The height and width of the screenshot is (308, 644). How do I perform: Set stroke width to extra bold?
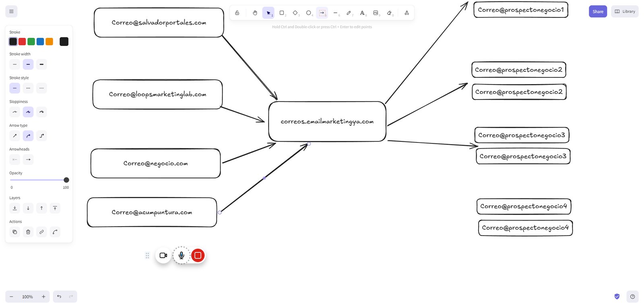41,64
